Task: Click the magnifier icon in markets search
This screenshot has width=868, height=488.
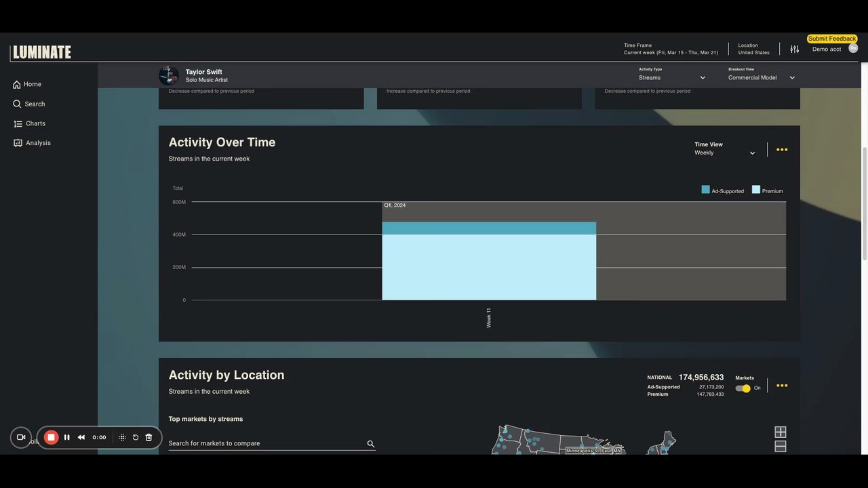Action: click(x=371, y=444)
